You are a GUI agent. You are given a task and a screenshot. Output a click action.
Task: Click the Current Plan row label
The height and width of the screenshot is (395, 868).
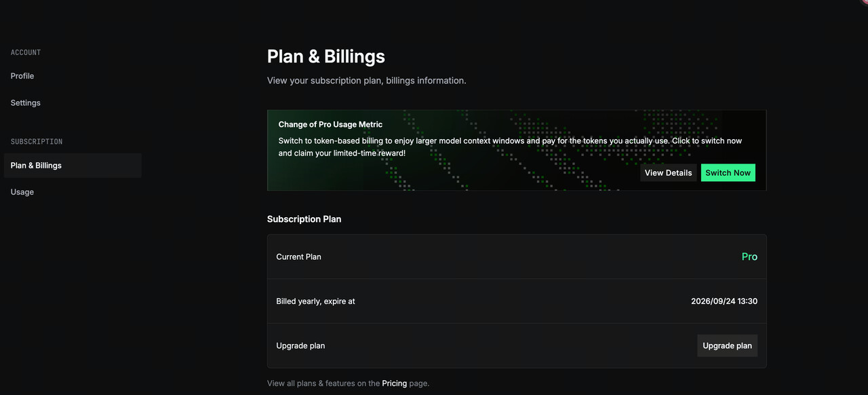click(x=298, y=257)
